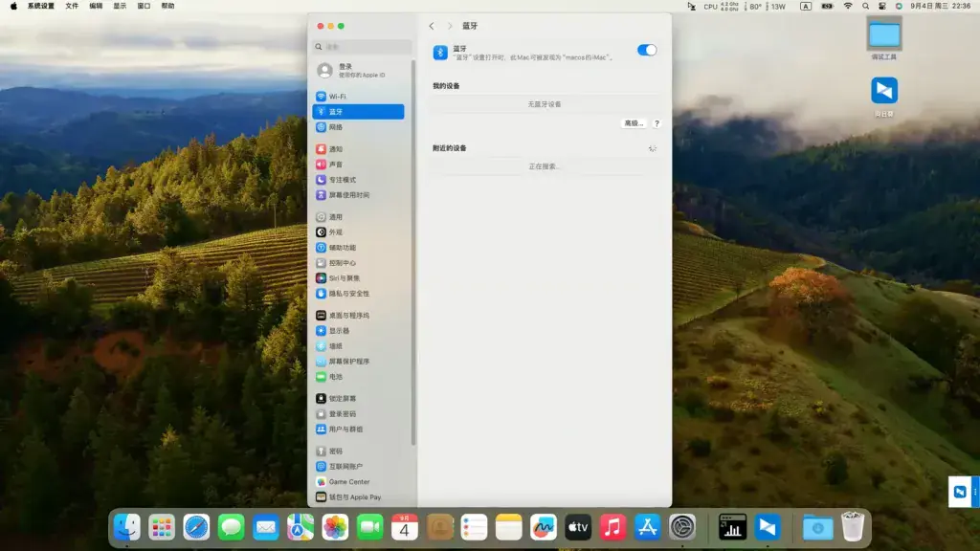This screenshot has width=980, height=551.
Task: Open the 高级… advanced Bluetooth options
Action: coord(634,123)
